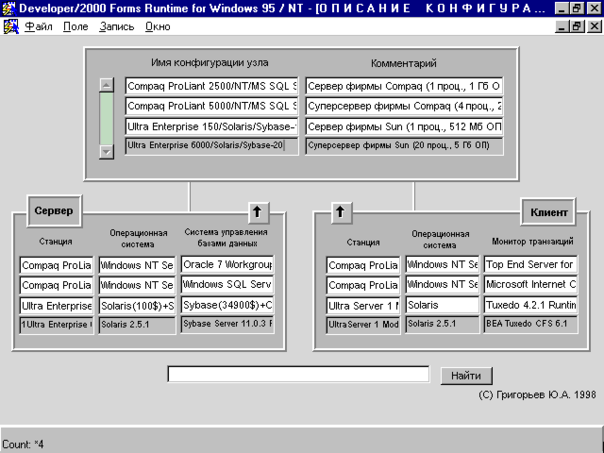Viewport: 604px width, 453px height.
Task: Click comment 'Суперсервер фирмы Sun (20 проц.'
Action: pyautogui.click(x=404, y=146)
